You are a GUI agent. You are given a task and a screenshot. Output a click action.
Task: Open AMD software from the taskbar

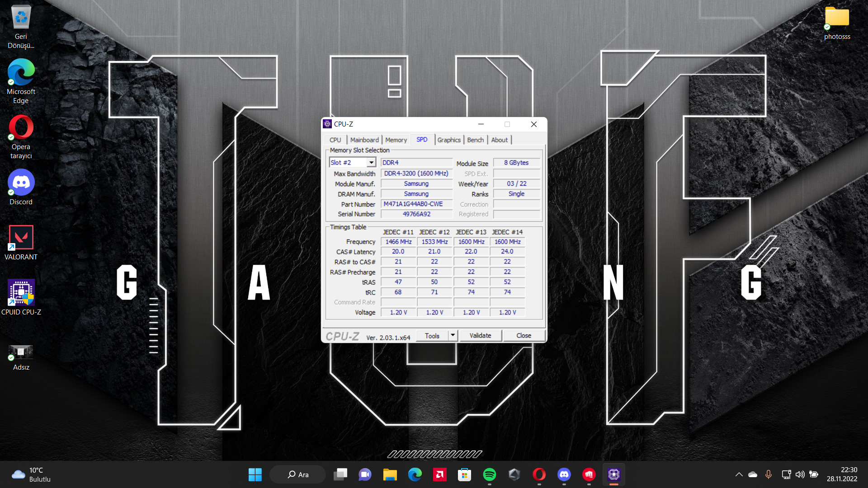tap(439, 474)
